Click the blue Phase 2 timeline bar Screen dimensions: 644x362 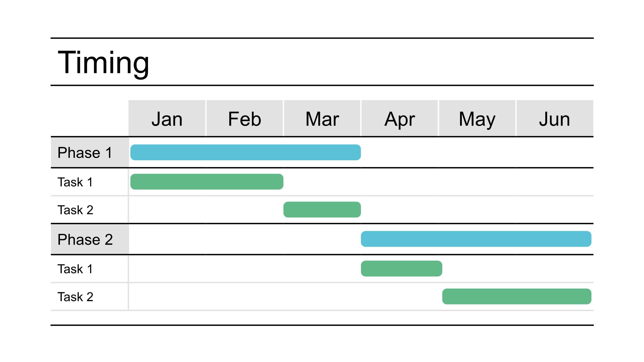pyautogui.click(x=476, y=239)
